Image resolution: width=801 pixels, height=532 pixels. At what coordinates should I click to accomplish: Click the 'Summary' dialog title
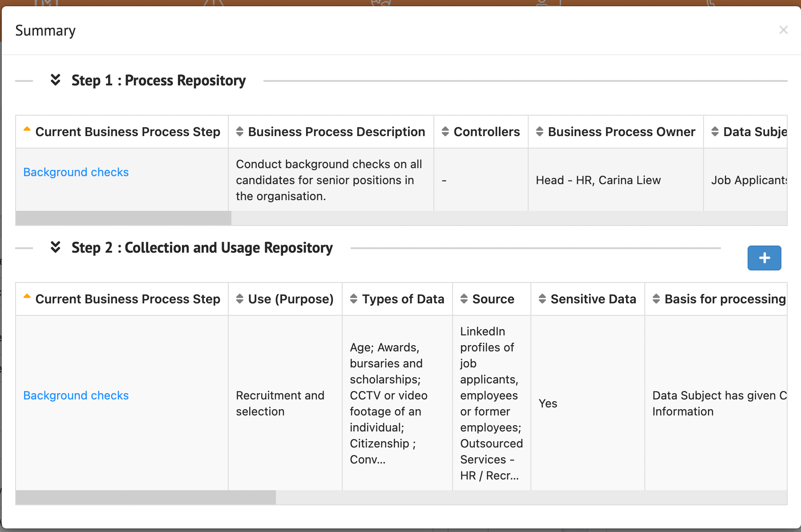pyautogui.click(x=45, y=31)
